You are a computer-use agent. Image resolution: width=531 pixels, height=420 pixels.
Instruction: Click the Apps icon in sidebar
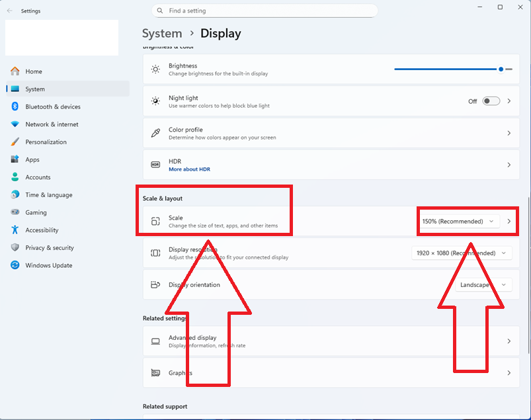15,159
